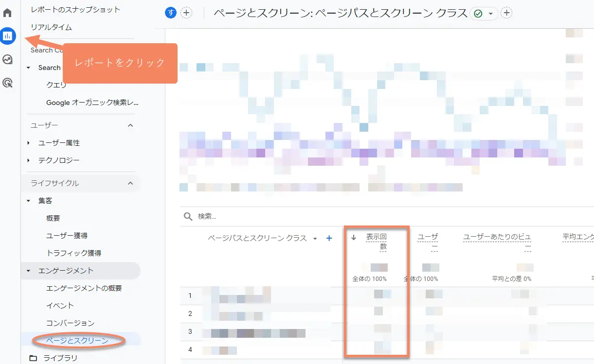Select the blue Reports bar-chart icon
The width and height of the screenshot is (594, 364).
7,35
